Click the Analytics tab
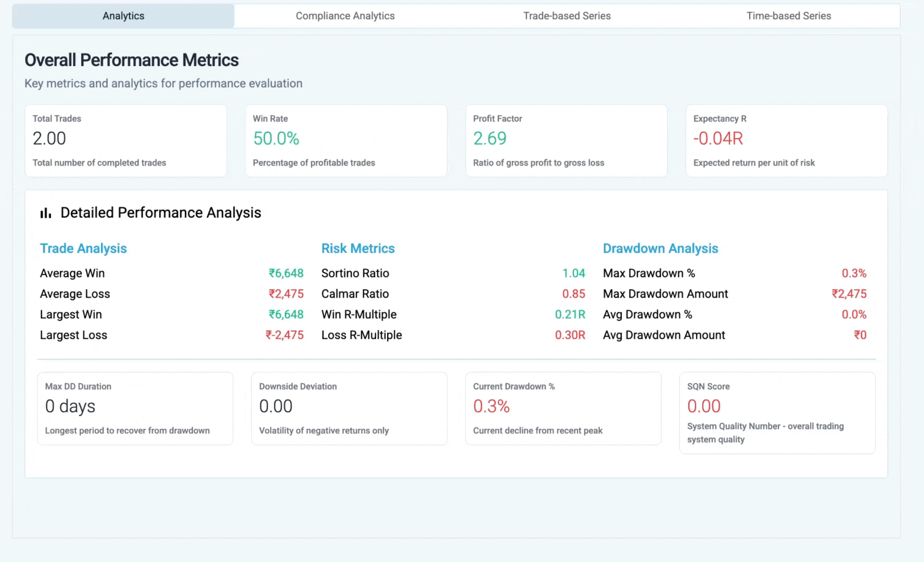This screenshot has height=562, width=924. pyautogui.click(x=123, y=16)
